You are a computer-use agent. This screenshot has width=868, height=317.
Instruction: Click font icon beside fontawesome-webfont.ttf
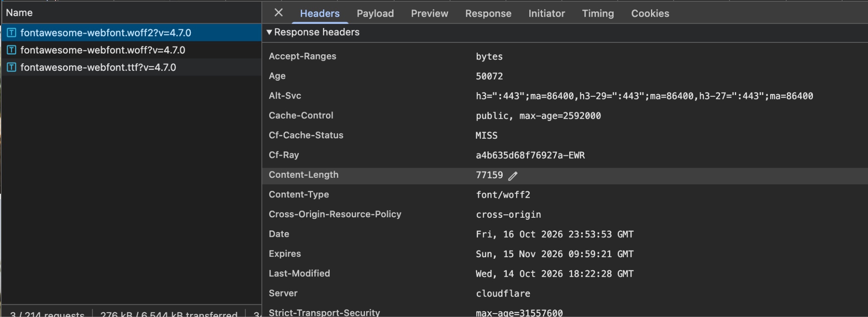click(x=11, y=67)
